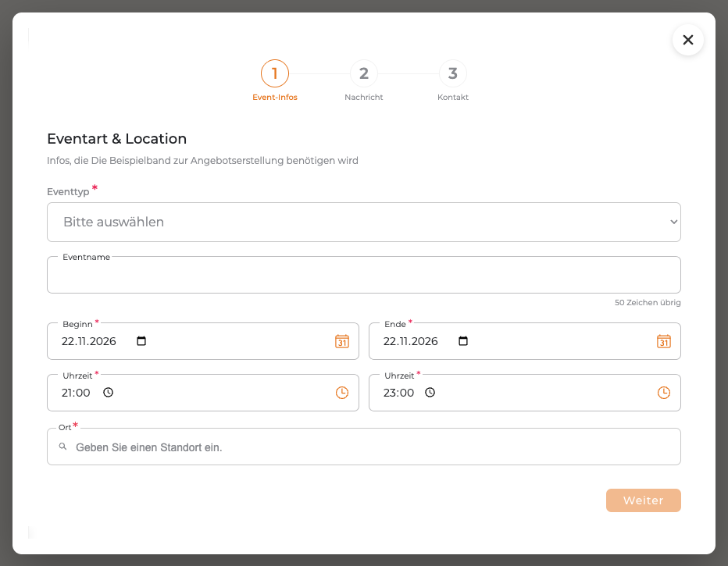Open orange calendar icon in Ende field
Viewport: 728px width, 566px height.
663,341
